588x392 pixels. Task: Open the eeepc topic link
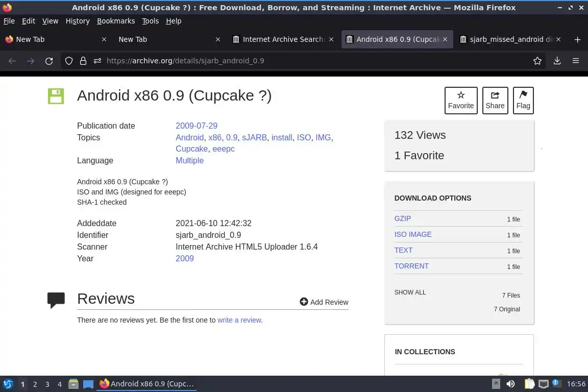tap(224, 149)
